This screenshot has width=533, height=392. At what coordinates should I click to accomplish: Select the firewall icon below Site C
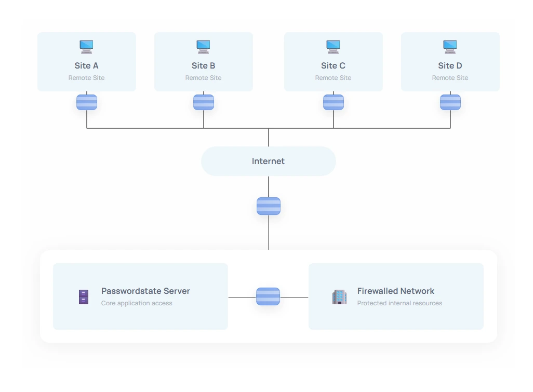tap(334, 102)
